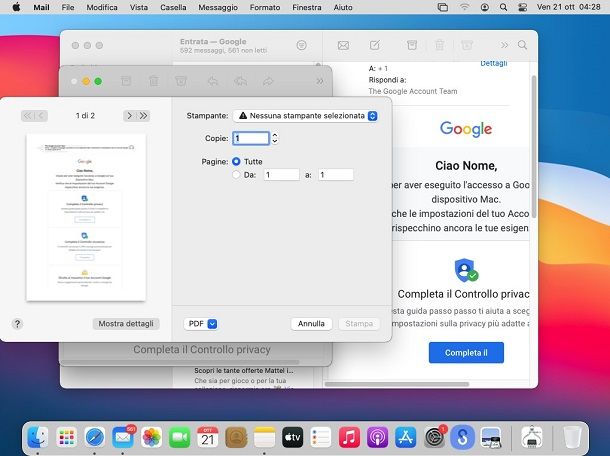Select the Tutte pages radio button
610x456 pixels.
236,161
